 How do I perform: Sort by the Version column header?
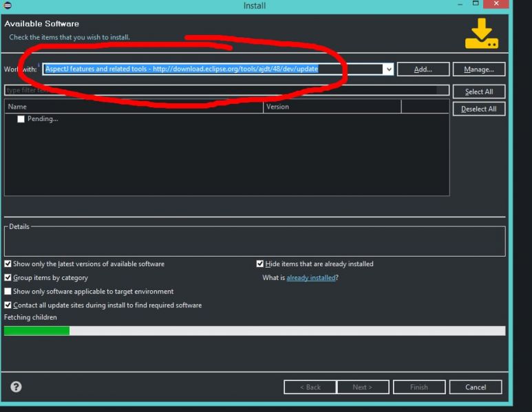coord(332,107)
